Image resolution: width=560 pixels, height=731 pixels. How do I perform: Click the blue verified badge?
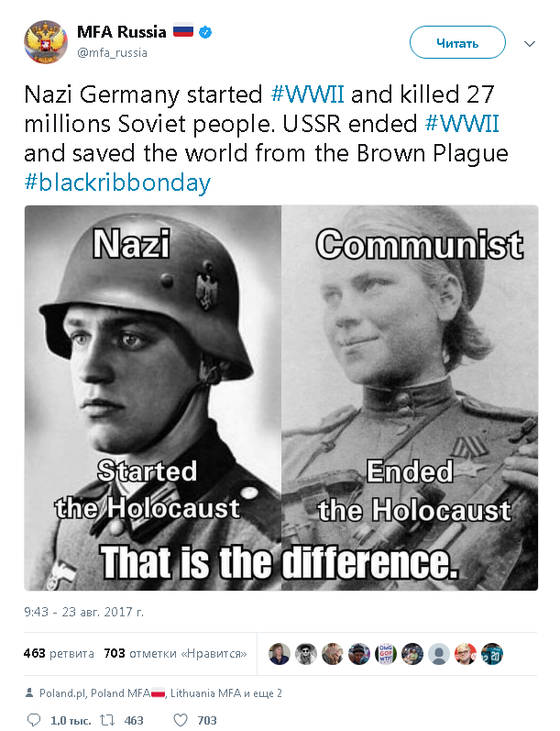tap(207, 32)
